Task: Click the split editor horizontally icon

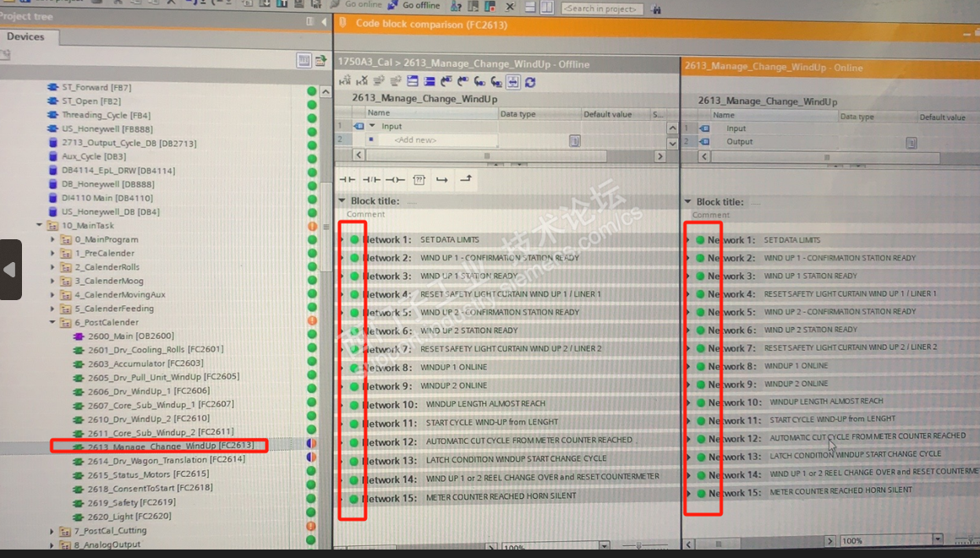Action: coord(531,8)
